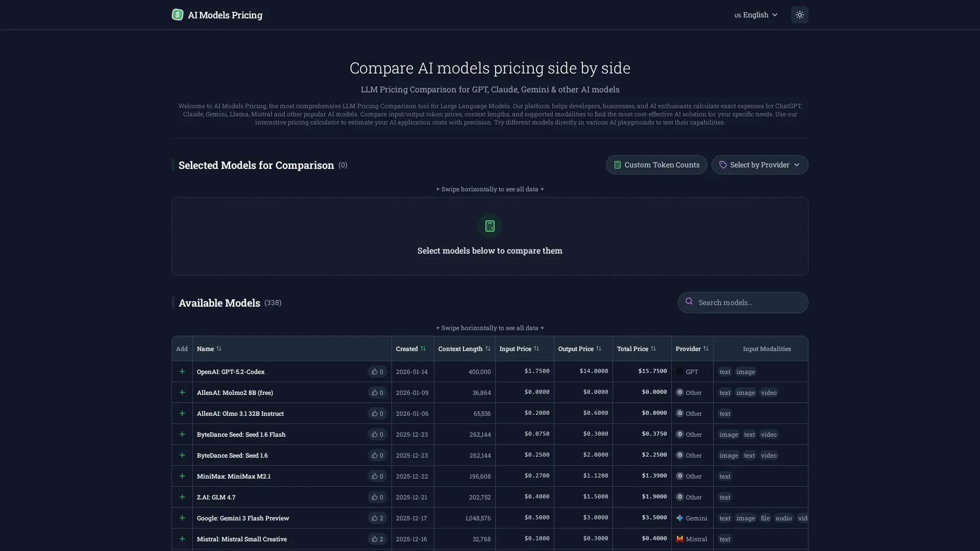980x551 pixels.
Task: Sort table by Provider column
Action: (x=692, y=349)
